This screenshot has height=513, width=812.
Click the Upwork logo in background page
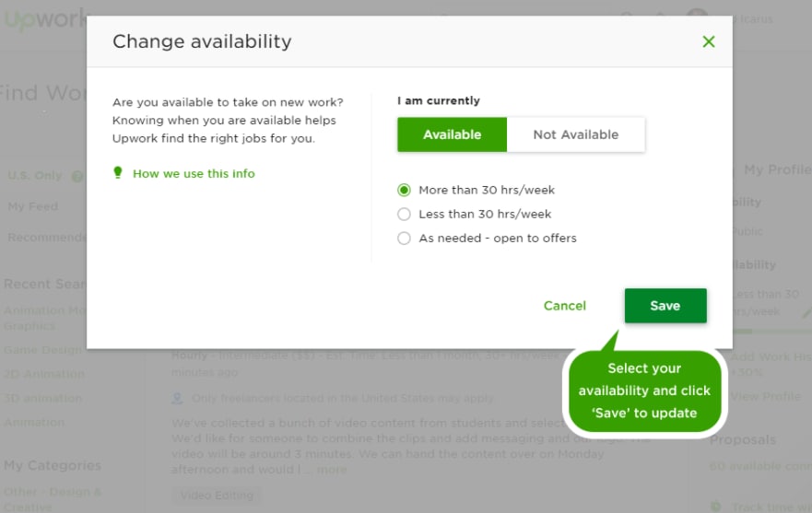click(44, 19)
